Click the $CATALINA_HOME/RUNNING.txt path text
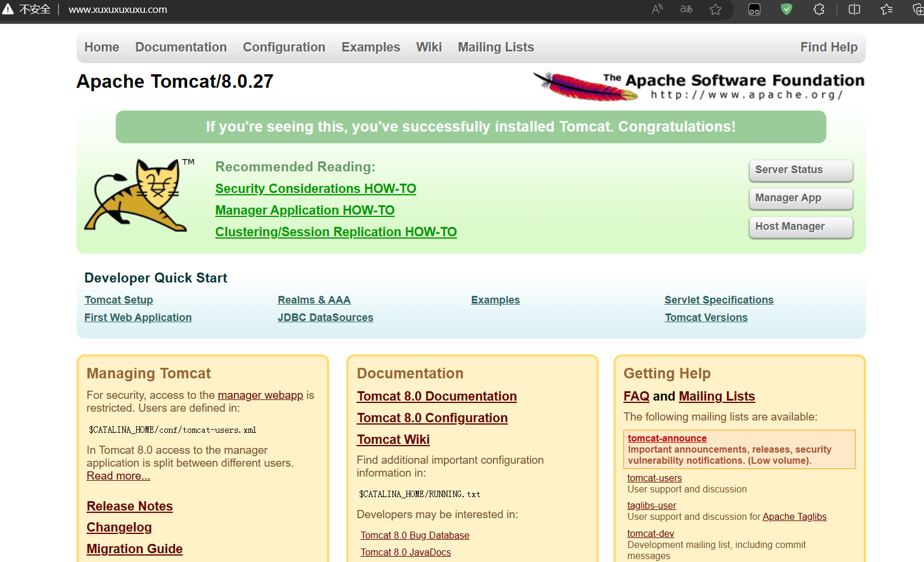 420,494
